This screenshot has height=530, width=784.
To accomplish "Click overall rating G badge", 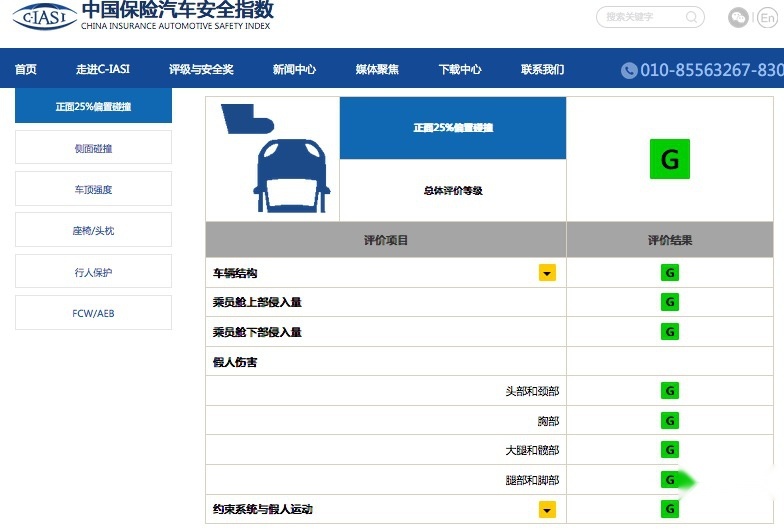I will pyautogui.click(x=670, y=159).
